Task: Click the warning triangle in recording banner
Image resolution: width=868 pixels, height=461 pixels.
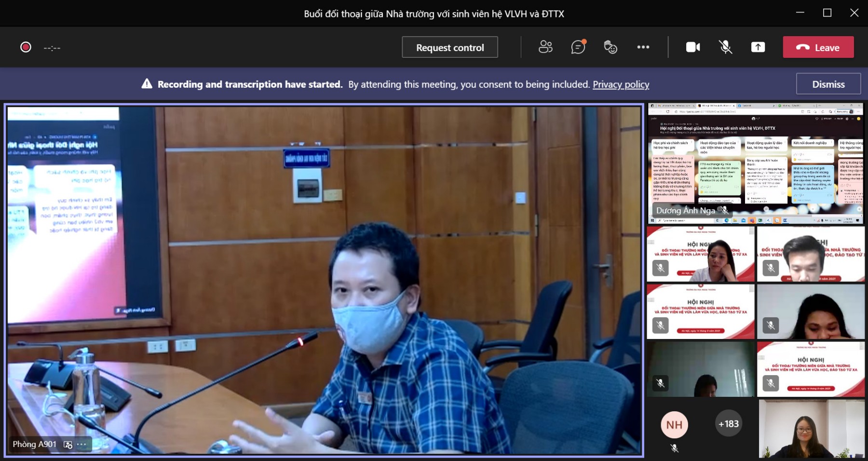Action: [x=147, y=84]
